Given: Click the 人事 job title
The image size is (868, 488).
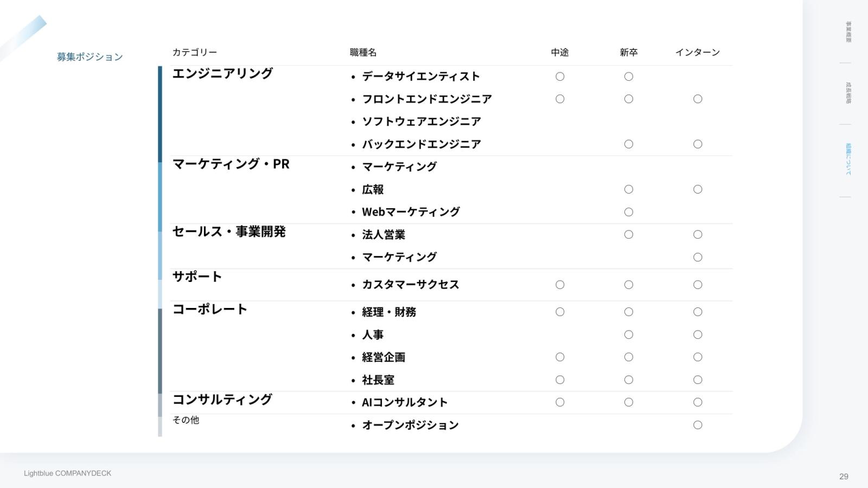Looking at the screenshot, I should [x=373, y=335].
